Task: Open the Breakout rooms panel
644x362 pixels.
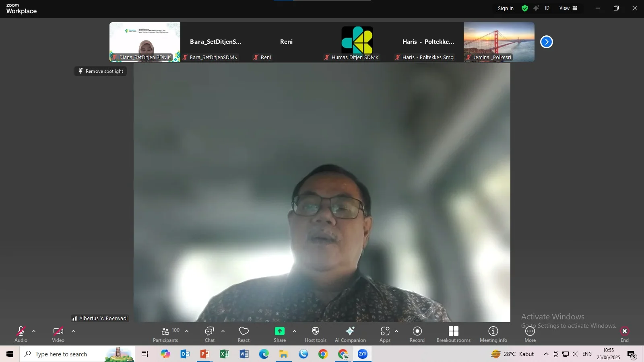Action: pos(453,334)
